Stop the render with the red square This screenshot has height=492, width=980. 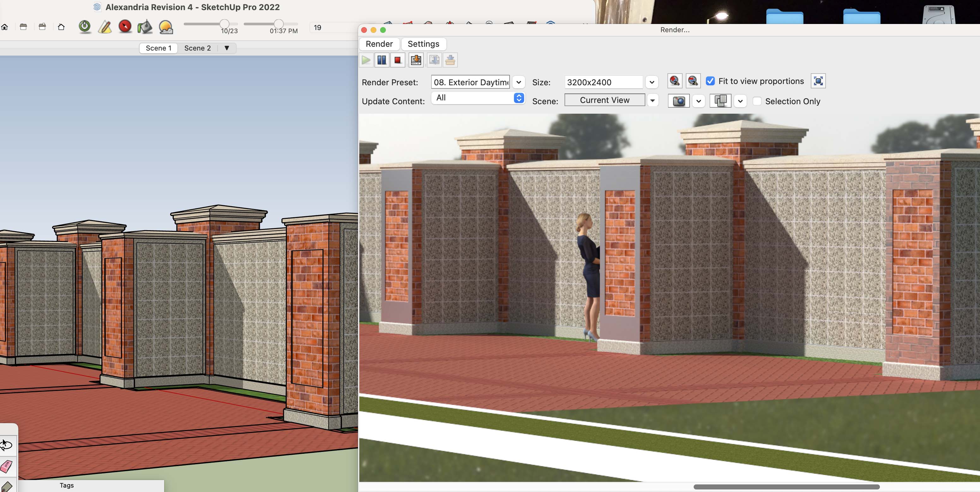coord(397,60)
